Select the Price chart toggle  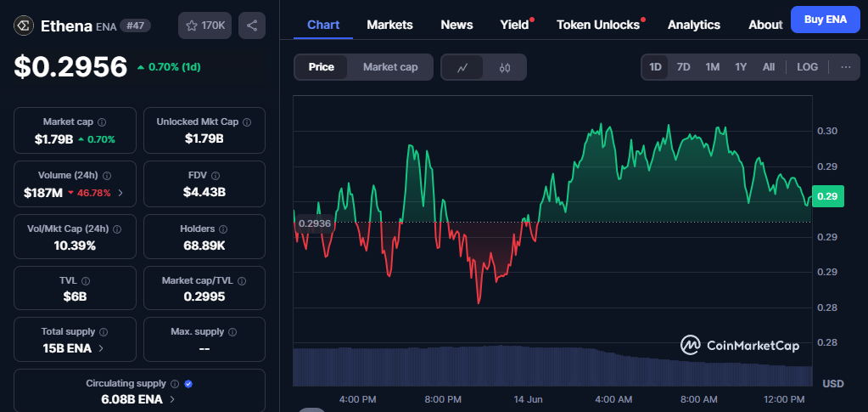click(321, 67)
